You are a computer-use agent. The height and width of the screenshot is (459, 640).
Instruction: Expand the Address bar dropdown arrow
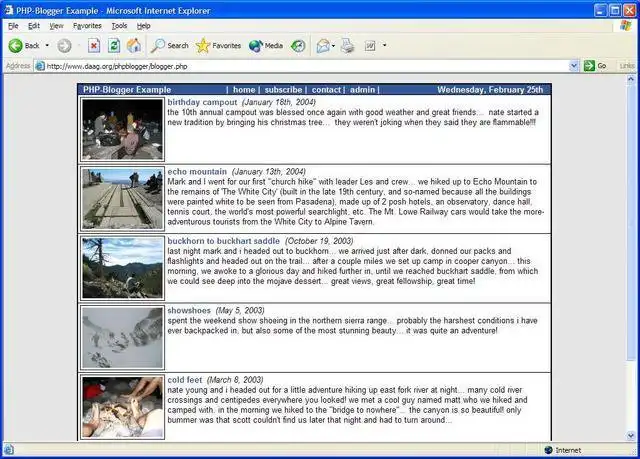coord(574,66)
